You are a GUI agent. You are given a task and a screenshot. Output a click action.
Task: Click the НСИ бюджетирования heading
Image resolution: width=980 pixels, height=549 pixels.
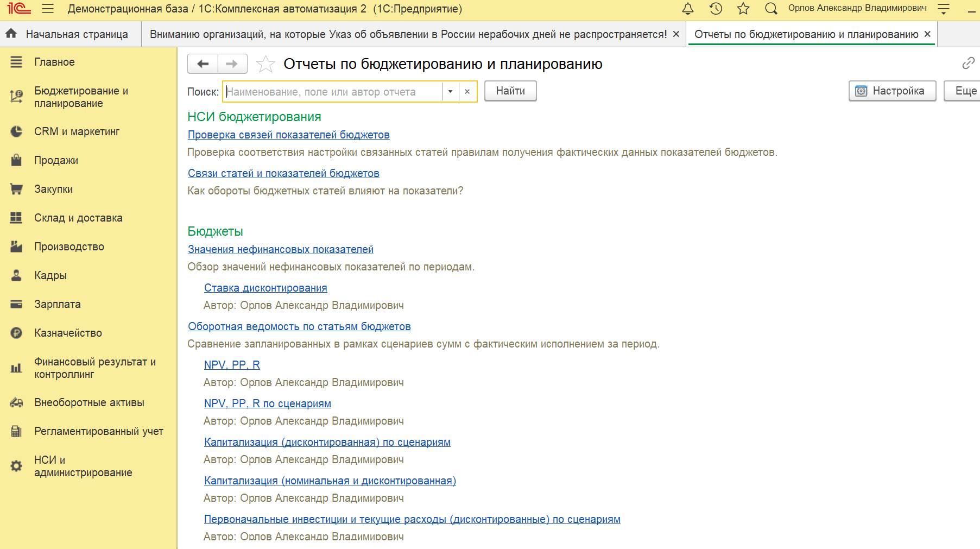click(254, 117)
